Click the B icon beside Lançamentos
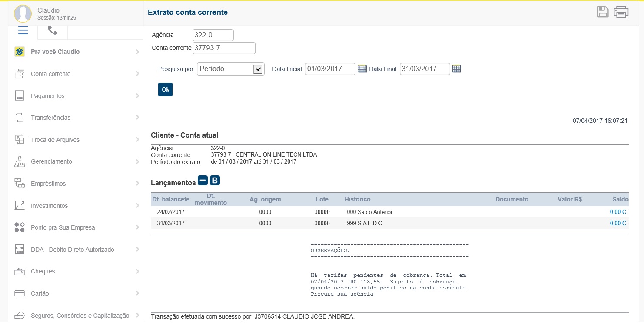Viewport: 644px width, 332px height. (215, 181)
